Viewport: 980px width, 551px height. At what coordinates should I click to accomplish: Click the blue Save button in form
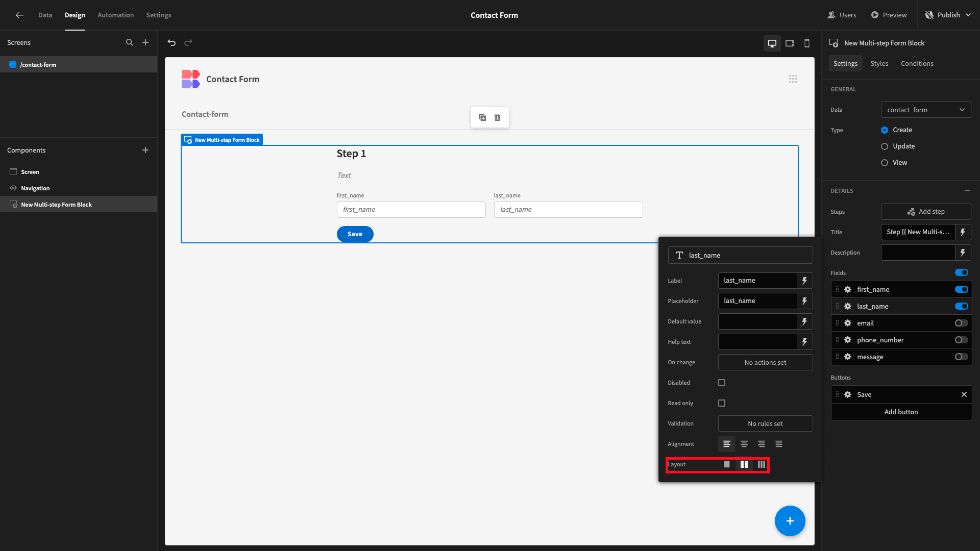(355, 234)
